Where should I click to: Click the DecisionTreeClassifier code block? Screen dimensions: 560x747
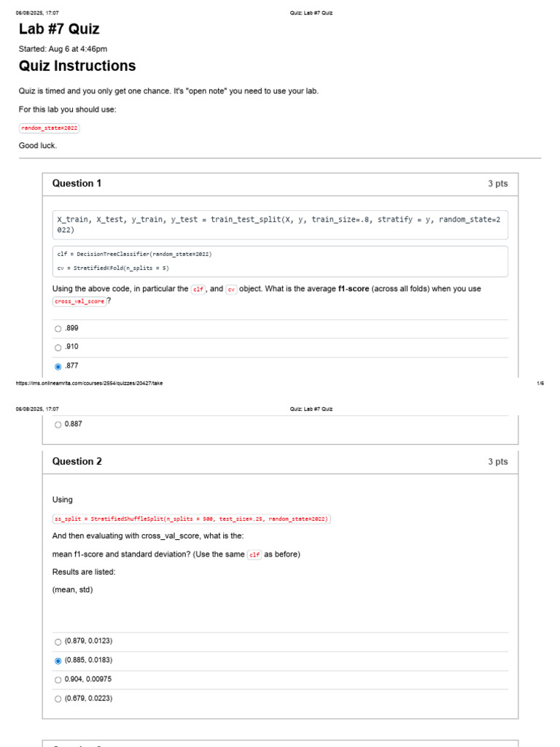click(x=280, y=261)
